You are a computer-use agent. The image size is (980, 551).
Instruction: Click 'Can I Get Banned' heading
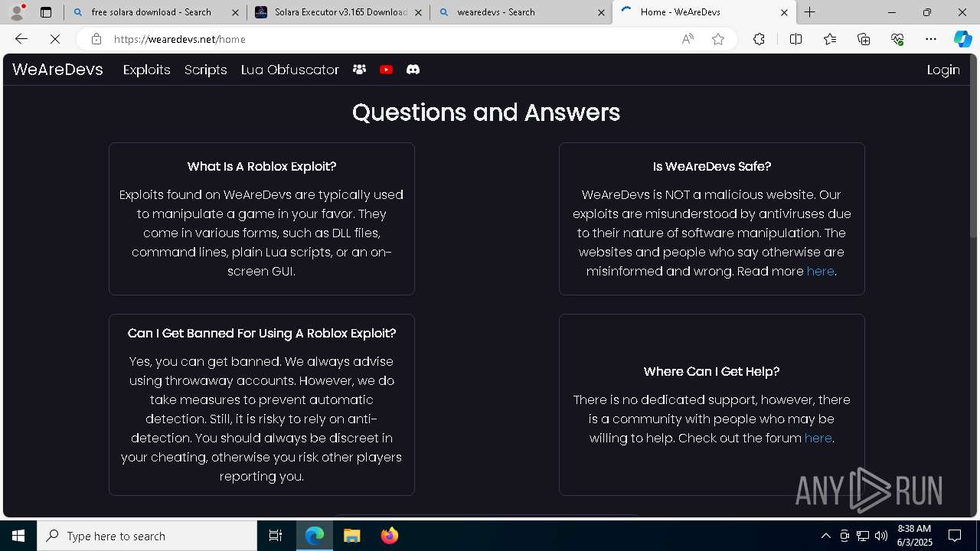(x=262, y=333)
